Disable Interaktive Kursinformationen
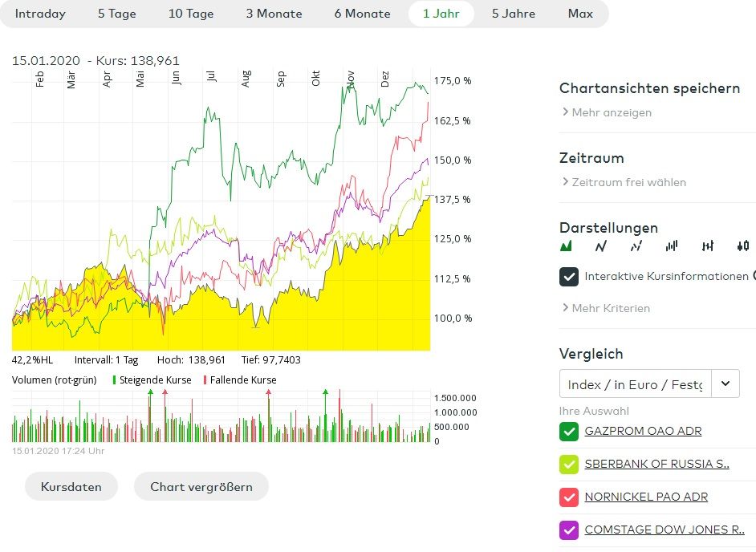756x552 pixels. pyautogui.click(x=568, y=277)
